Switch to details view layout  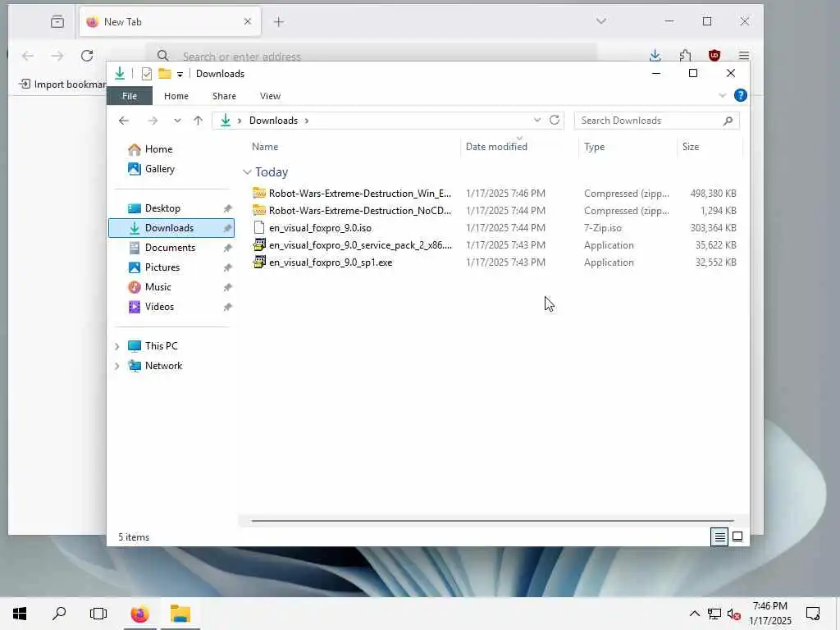719,536
